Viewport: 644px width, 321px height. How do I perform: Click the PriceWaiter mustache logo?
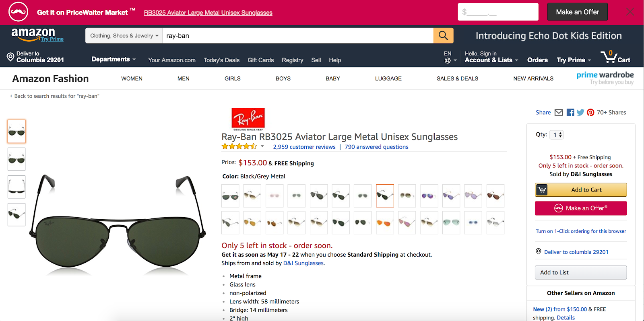[18, 12]
